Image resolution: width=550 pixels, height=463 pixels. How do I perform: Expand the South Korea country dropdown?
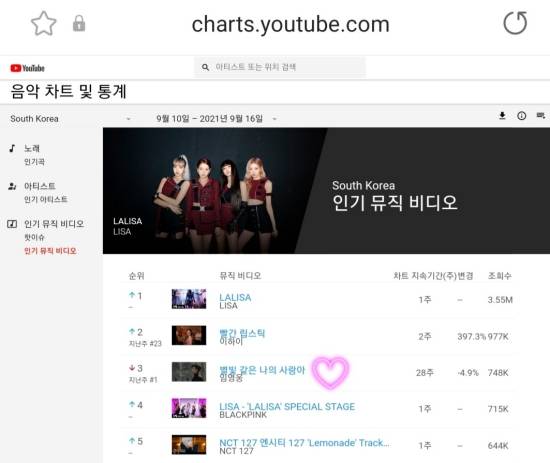[70, 119]
